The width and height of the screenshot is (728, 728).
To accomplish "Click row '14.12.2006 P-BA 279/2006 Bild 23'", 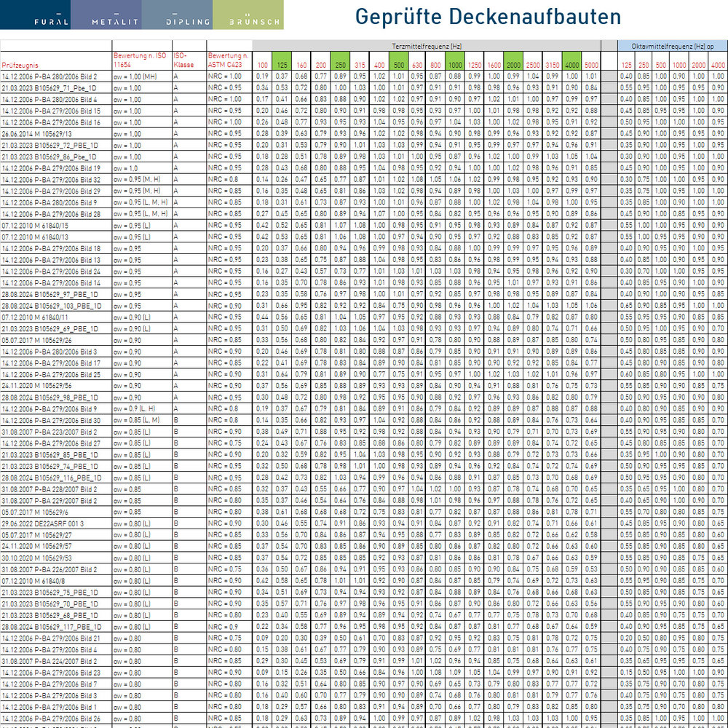I will [x=363, y=672].
